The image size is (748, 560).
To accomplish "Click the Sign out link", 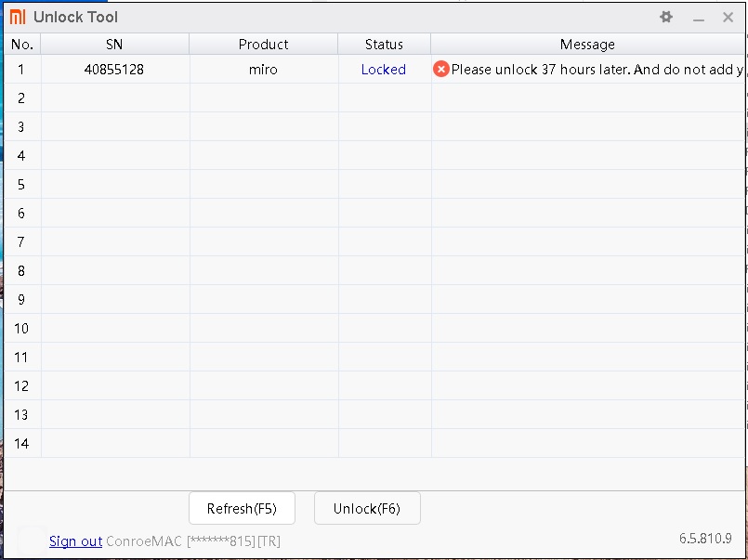I will [x=75, y=541].
